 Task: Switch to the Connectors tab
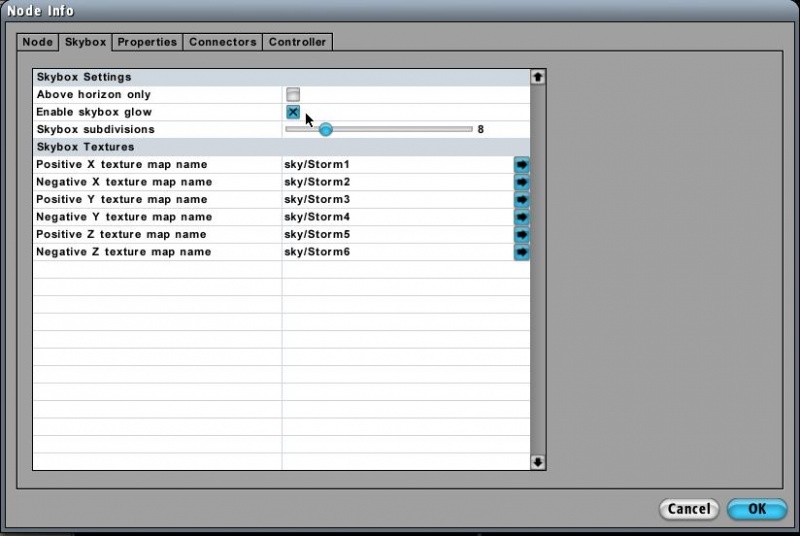[x=223, y=42]
